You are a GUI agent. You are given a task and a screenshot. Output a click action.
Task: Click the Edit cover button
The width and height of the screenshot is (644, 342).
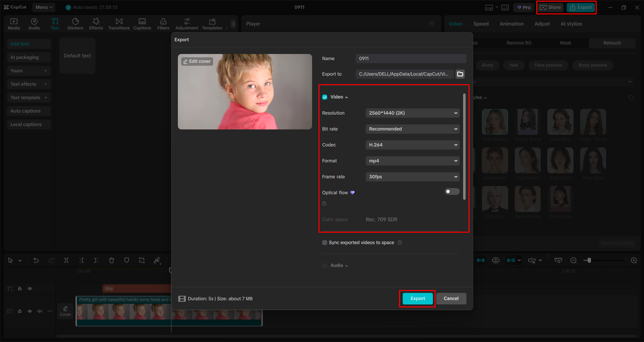pyautogui.click(x=197, y=61)
